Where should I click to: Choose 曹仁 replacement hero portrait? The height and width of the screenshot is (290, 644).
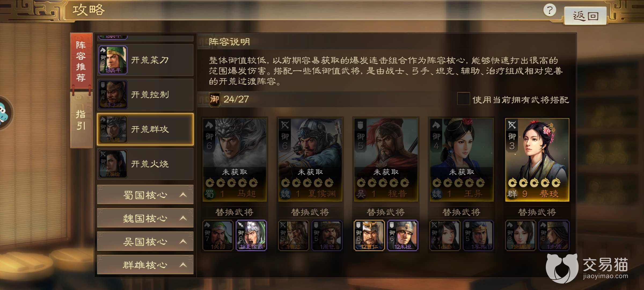369,235
